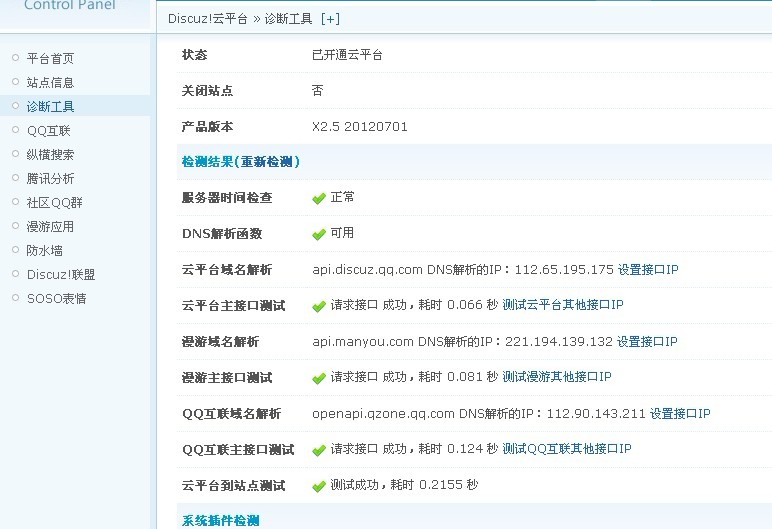772x529 pixels.
Task: Click 测试成功，耗时 0.2155 秒 text
Action: click(x=404, y=485)
